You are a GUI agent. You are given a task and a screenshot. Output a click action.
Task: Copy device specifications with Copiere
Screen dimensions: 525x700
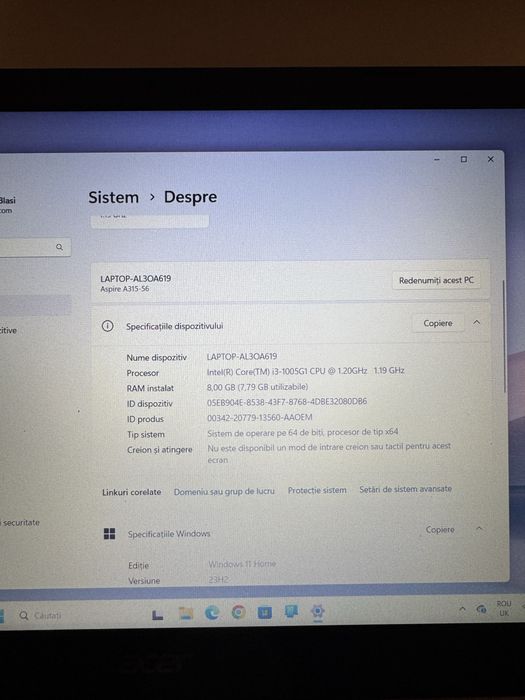tap(438, 323)
